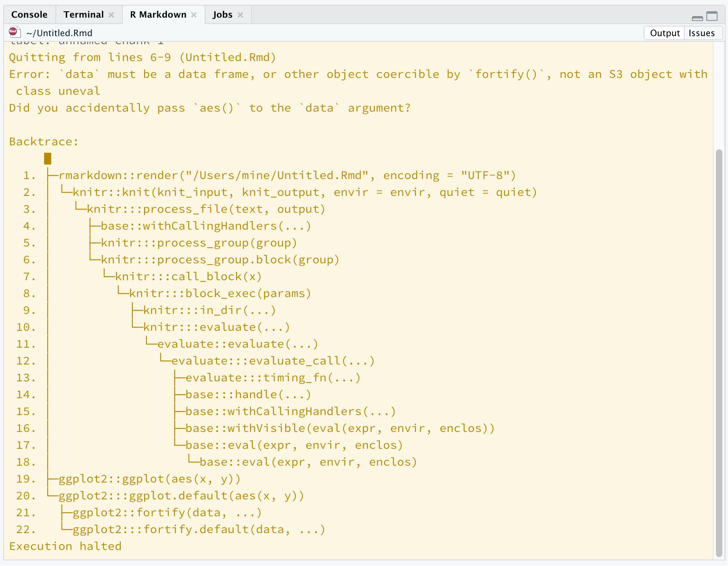The image size is (728, 566).
Task: Switch to the Terminal tab
Action: pos(83,15)
